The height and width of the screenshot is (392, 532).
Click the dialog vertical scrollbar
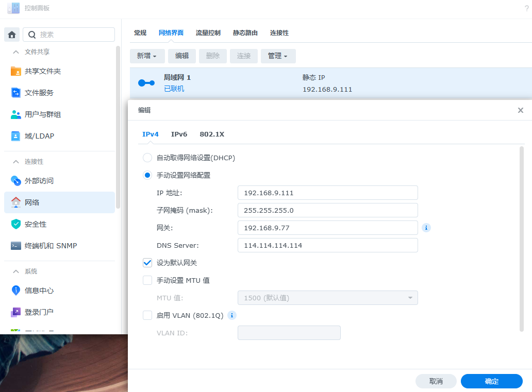coord(522,239)
